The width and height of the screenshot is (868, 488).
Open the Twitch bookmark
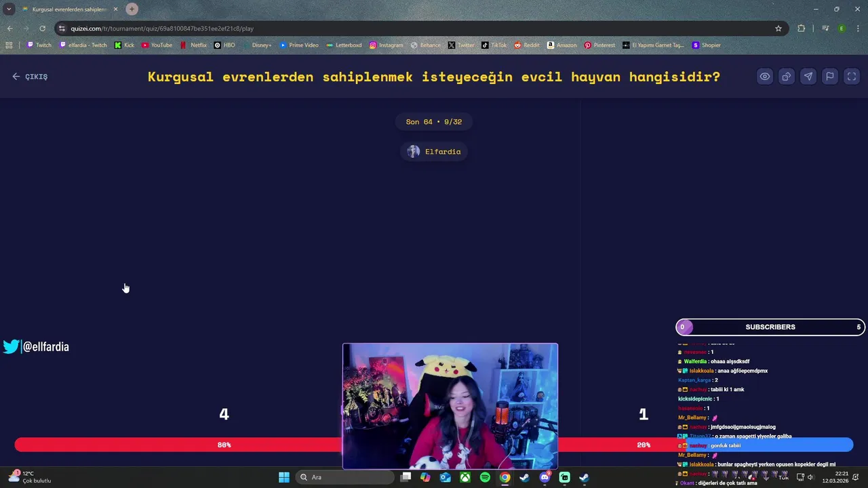tap(39, 45)
